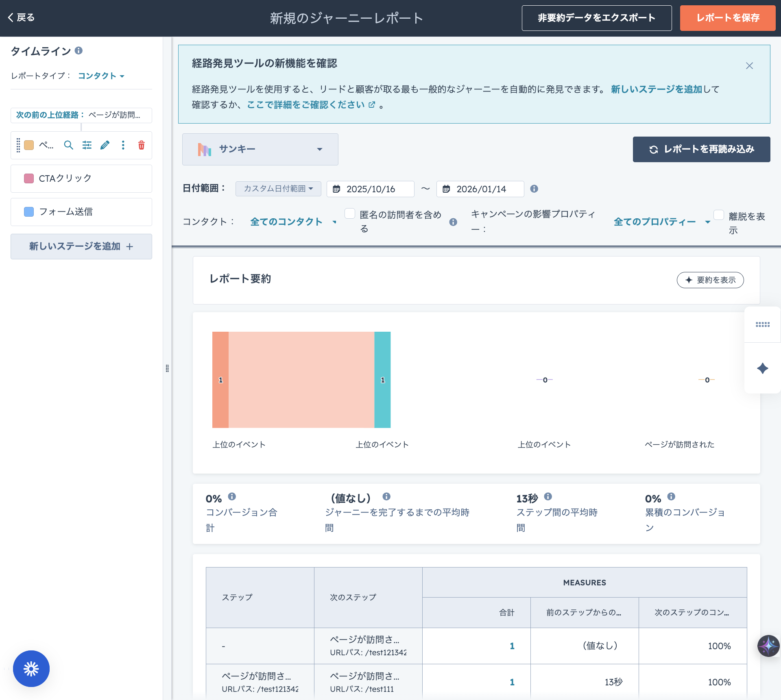Click the info icon beside the date range
This screenshot has width=781, height=700.
point(534,189)
